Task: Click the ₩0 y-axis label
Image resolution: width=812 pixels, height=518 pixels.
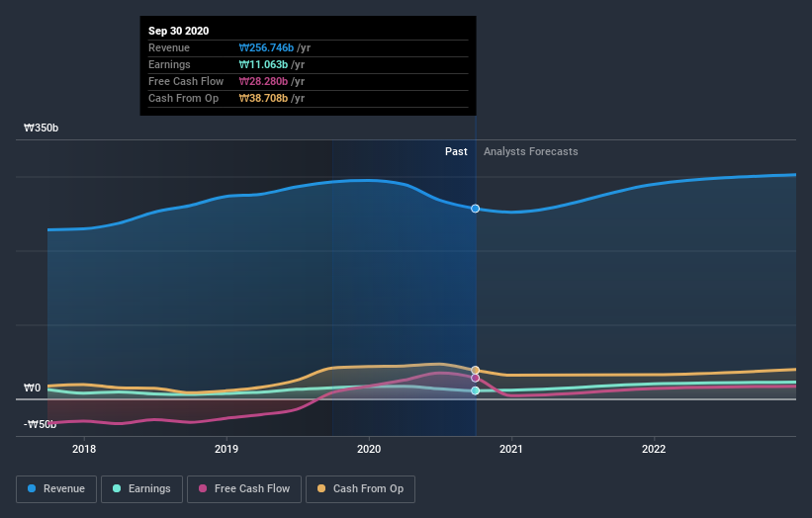Action: point(32,388)
